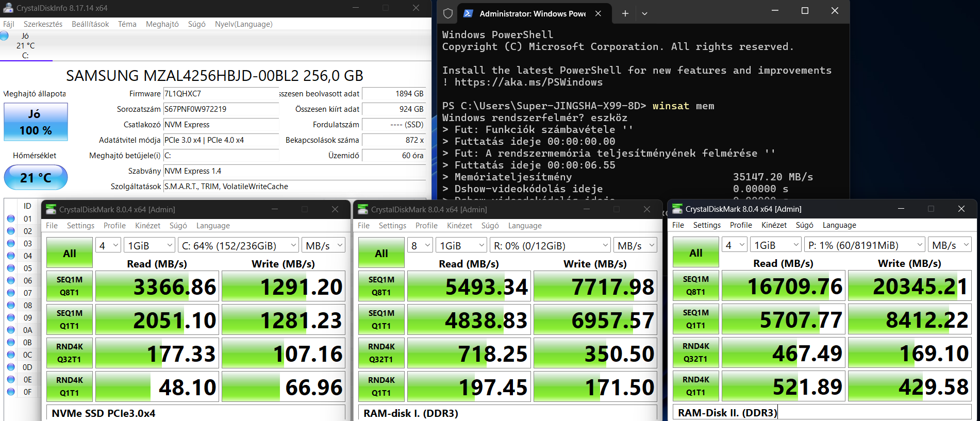This screenshot has width=980, height=421.
Task: Run RND4K Q32T1 test in the R: window
Action: pos(381,353)
